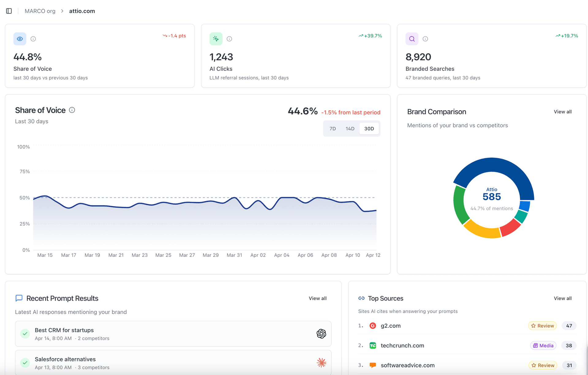The height and width of the screenshot is (375, 588).
Task: Click the ChatGPT logo on Best CRM result
Action: [321, 334]
